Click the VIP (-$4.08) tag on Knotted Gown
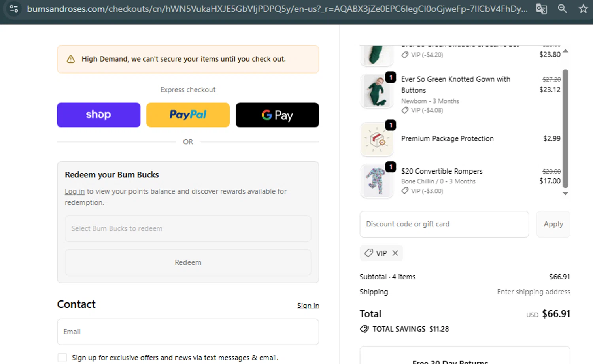The height and width of the screenshot is (364, 593). (422, 110)
